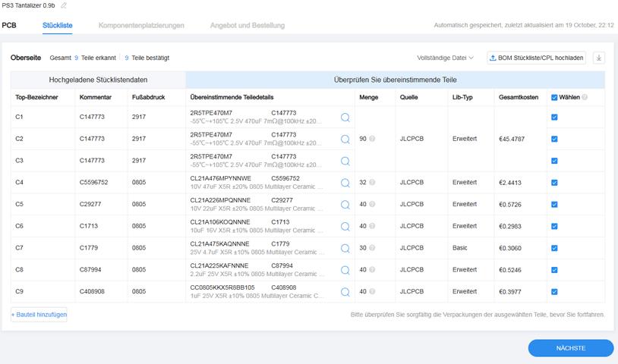Expand the Vollständige Datei dropdown

(x=445, y=58)
